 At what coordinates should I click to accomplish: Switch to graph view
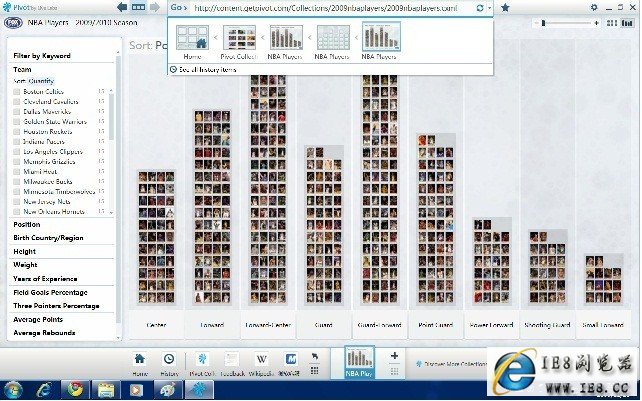click(627, 23)
